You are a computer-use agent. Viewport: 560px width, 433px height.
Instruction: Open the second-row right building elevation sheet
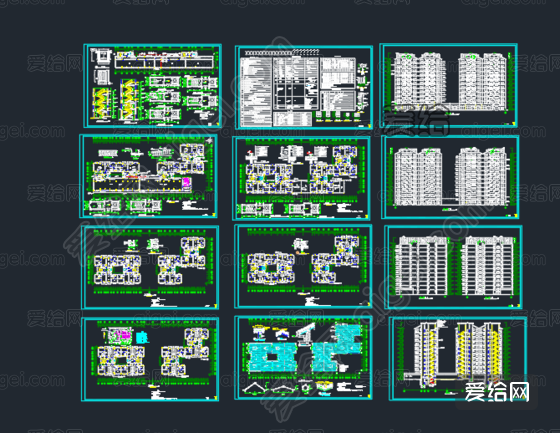(x=450, y=177)
